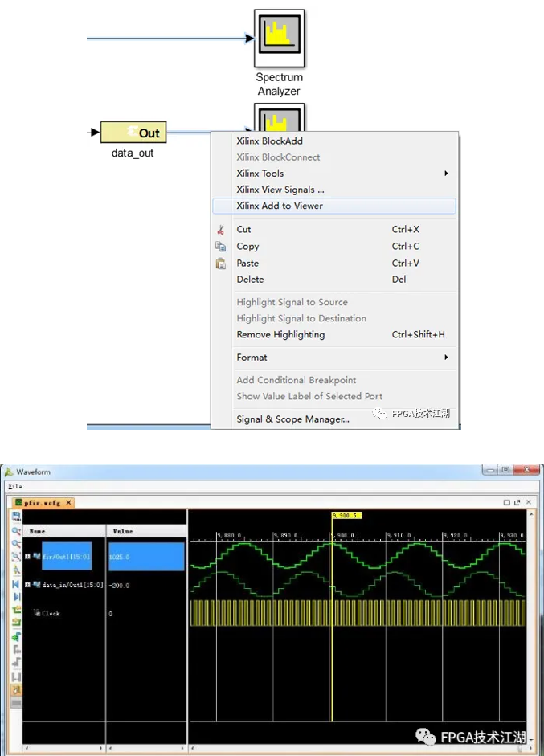The height and width of the screenshot is (756, 544).
Task: Expand the data_in/Out1[15:0] signal bus
Action: pos(28,584)
